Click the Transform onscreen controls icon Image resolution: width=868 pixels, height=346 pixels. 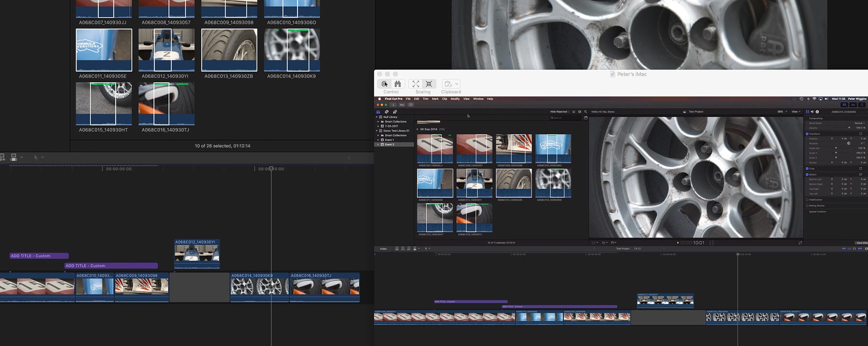[861, 134]
